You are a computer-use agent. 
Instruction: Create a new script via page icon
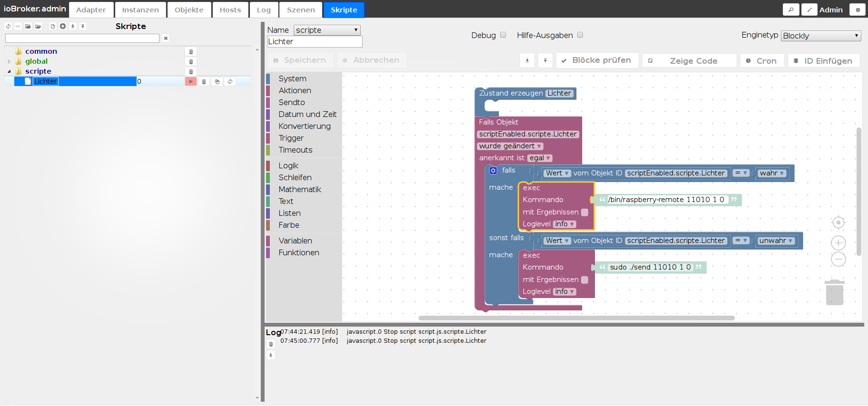[x=53, y=26]
